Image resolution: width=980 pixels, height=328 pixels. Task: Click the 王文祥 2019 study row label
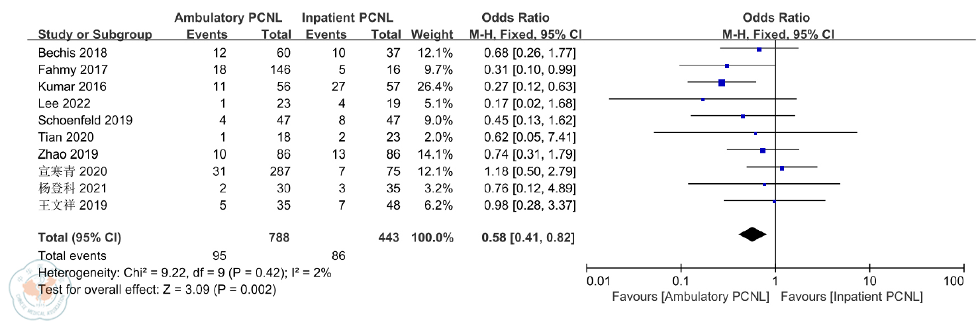[69, 205]
